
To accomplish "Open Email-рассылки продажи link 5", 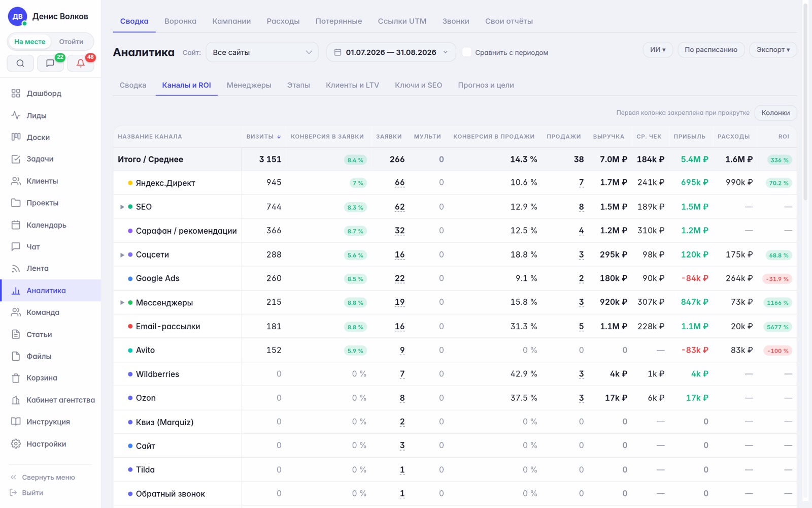I will coord(581,326).
